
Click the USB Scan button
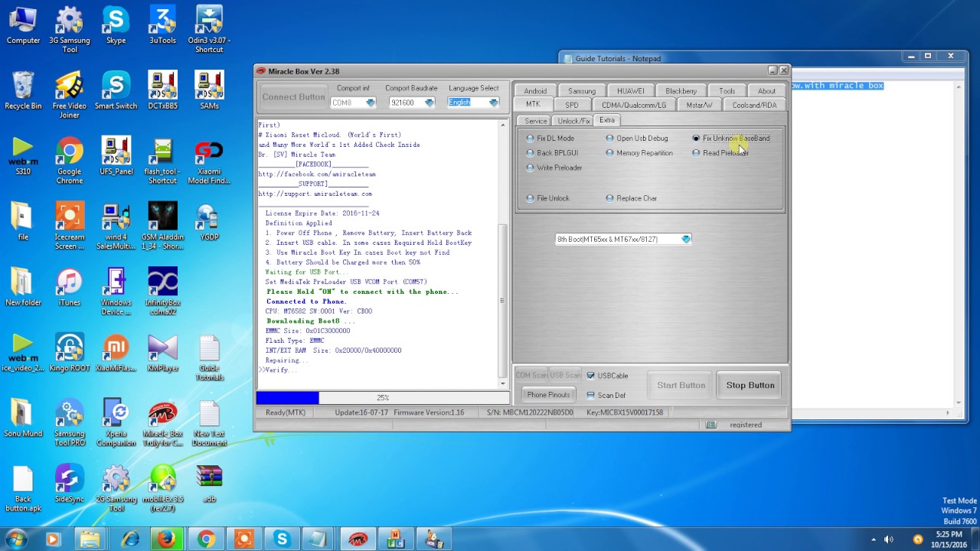565,376
